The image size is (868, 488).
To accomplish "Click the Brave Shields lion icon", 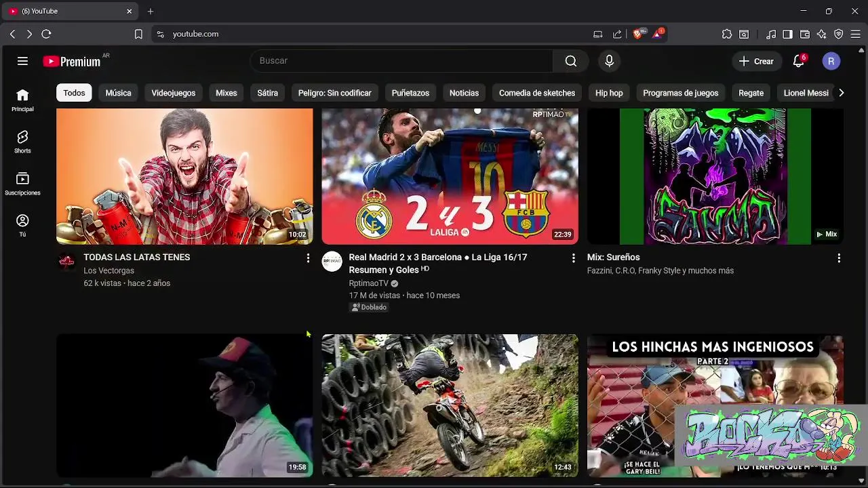I will [x=637, y=34].
